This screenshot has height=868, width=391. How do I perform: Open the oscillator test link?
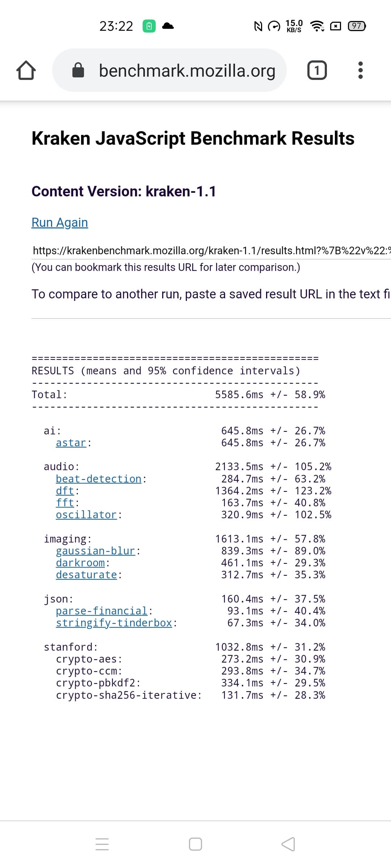[86, 515]
